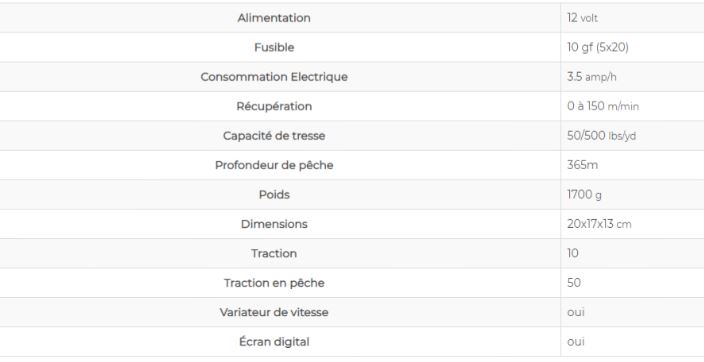Select the 365m depth value

pos(582,165)
